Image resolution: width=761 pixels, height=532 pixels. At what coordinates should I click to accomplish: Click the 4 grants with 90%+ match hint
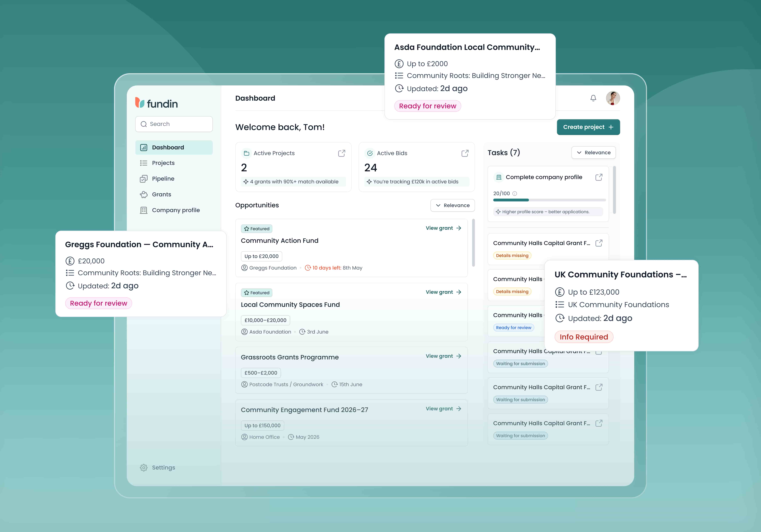[293, 182]
